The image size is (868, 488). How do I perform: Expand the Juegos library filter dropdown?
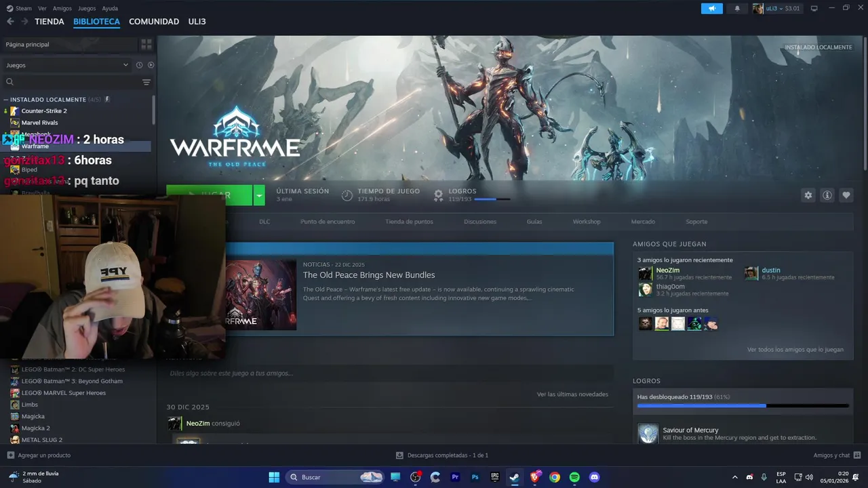(66, 65)
